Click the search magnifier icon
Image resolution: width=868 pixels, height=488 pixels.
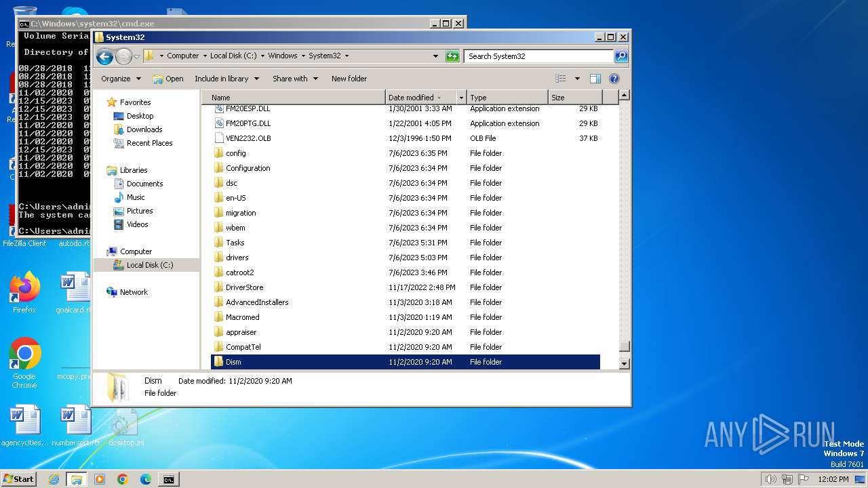pos(621,56)
